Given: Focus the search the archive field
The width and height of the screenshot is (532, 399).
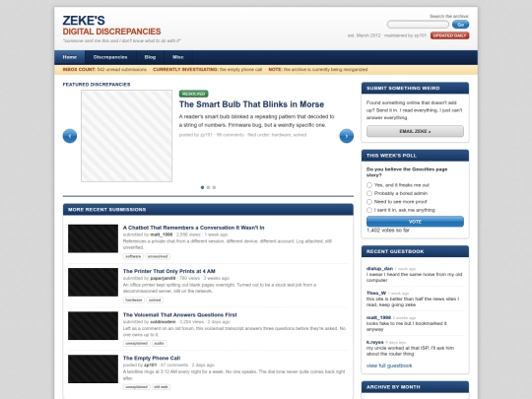Looking at the screenshot, I should tap(418, 25).
